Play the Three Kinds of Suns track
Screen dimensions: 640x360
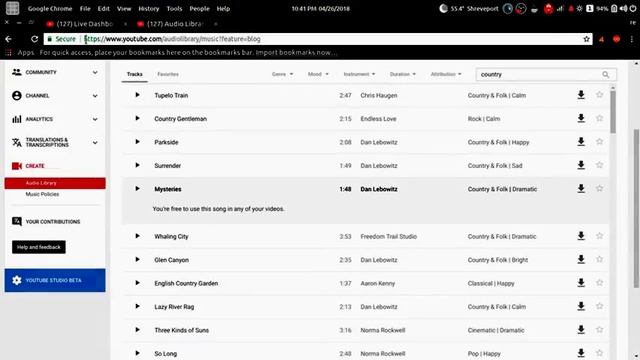click(138, 330)
